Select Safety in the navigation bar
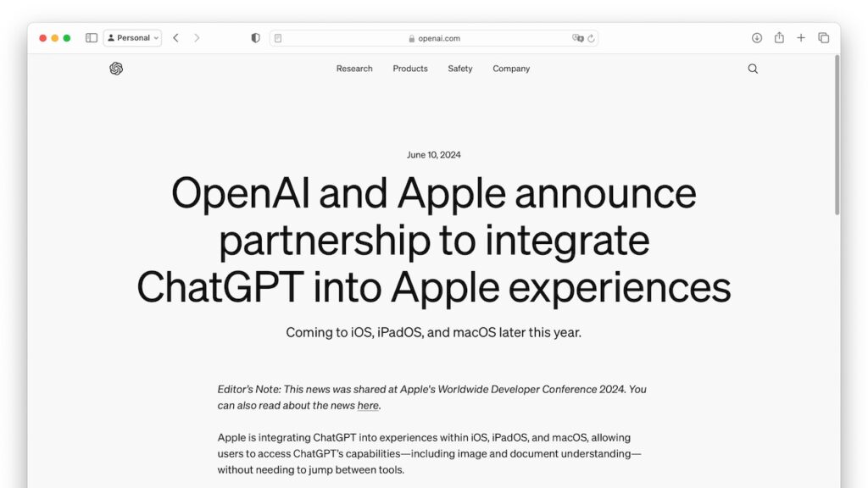This screenshot has width=868, height=488. coord(459,69)
